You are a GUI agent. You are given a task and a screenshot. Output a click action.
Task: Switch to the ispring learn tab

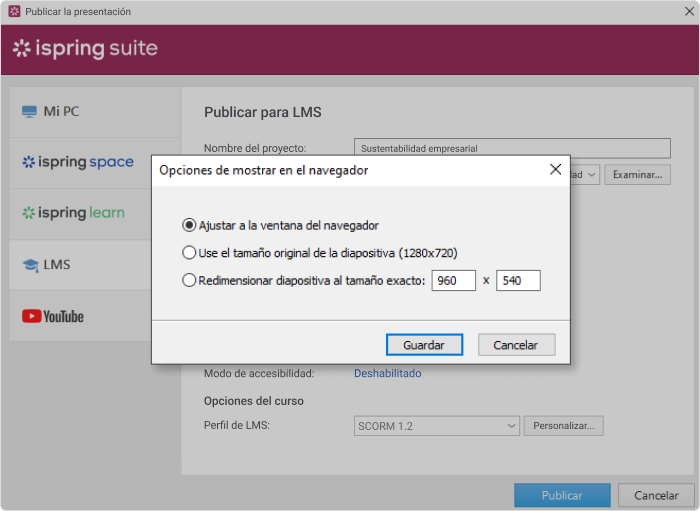[80, 213]
